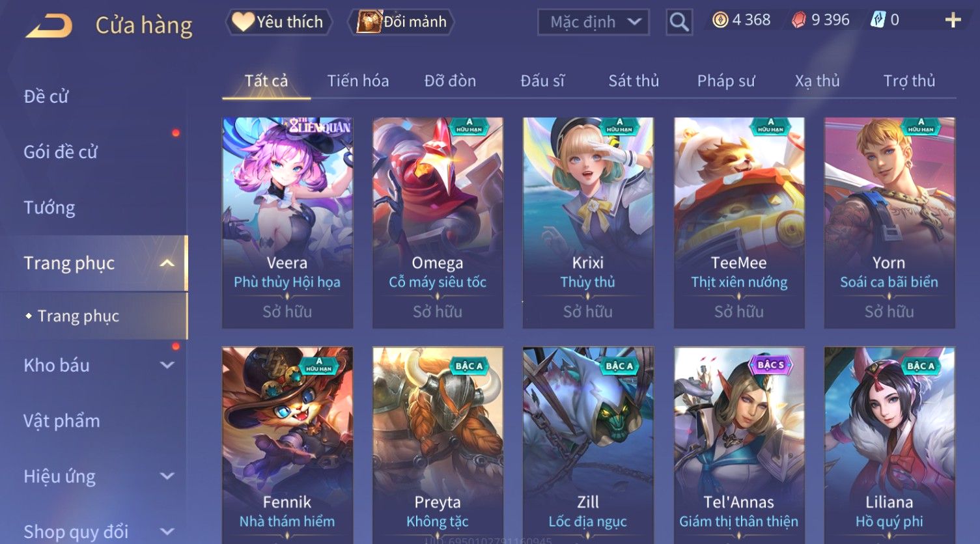Open the Mặc định sort dropdown

click(x=593, y=22)
